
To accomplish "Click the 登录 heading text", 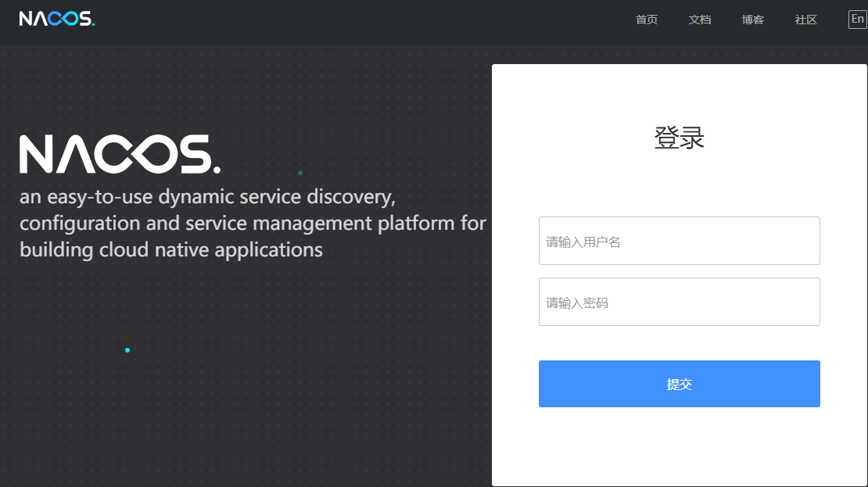I will (680, 138).
